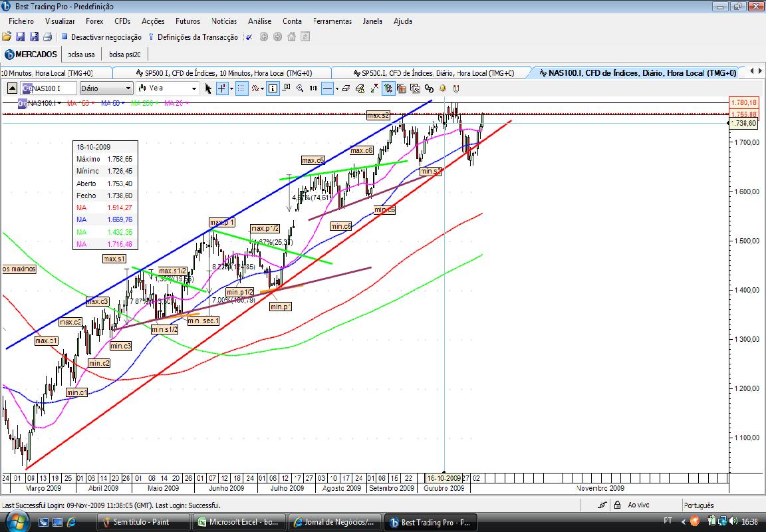This screenshot has height=532, width=766.
Task: Open the Ferramentas menu
Action: 332,21
